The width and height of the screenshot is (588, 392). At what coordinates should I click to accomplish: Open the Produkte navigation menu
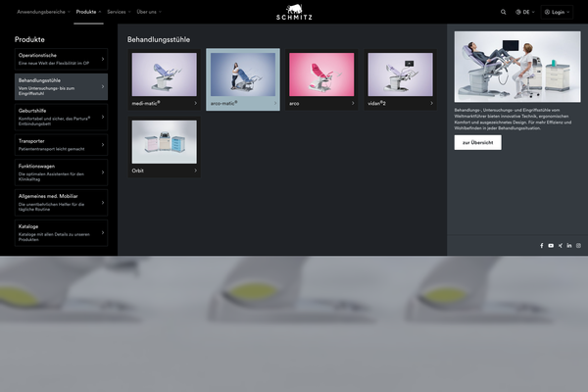(88, 12)
